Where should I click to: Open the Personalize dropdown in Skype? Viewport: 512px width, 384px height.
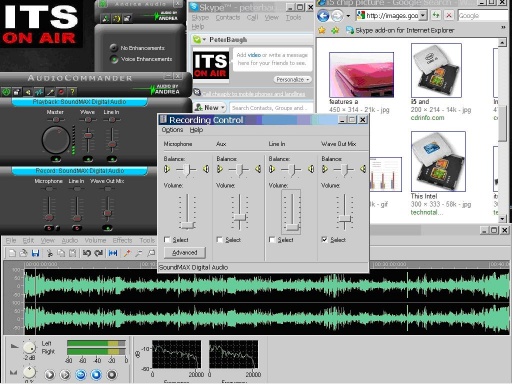point(293,80)
